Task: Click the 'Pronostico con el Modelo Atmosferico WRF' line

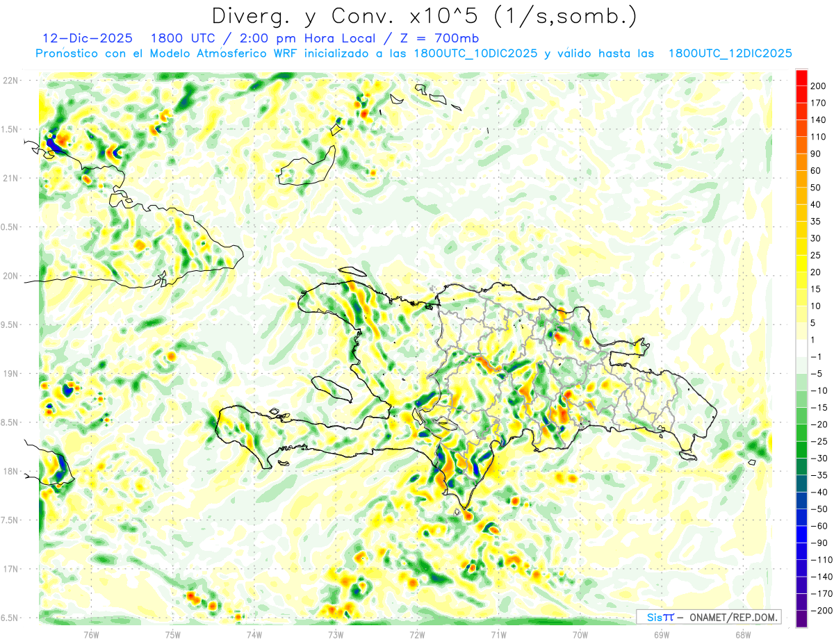Action: pyautogui.click(x=167, y=53)
